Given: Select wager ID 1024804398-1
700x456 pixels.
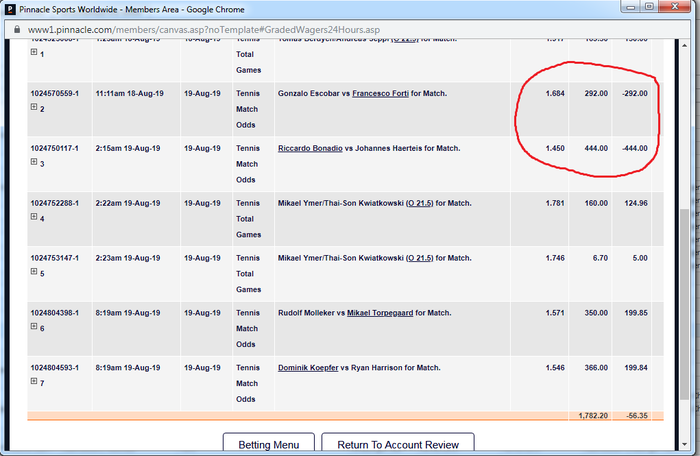Looking at the screenshot, I should 54,313.
